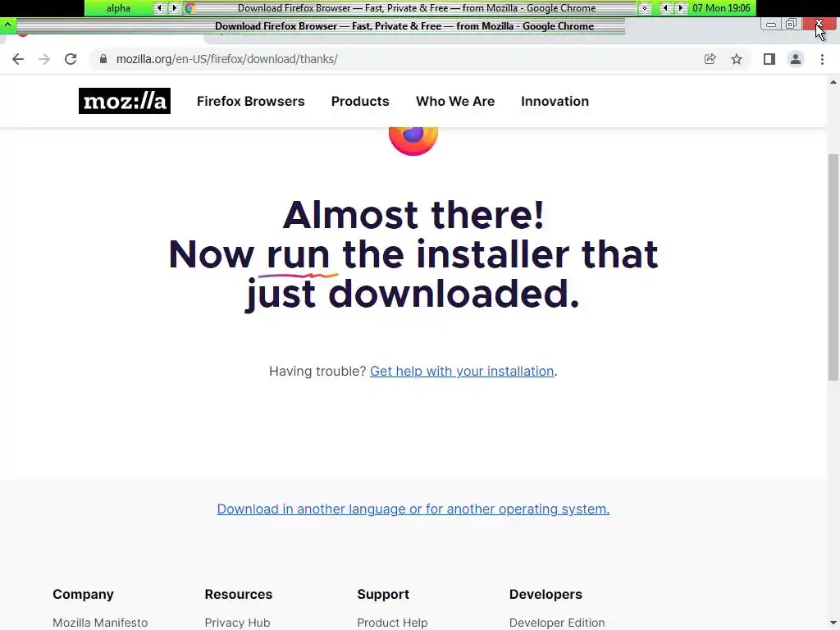840x630 pixels.
Task: Bookmark this page with the star icon
Action: pyautogui.click(x=737, y=59)
